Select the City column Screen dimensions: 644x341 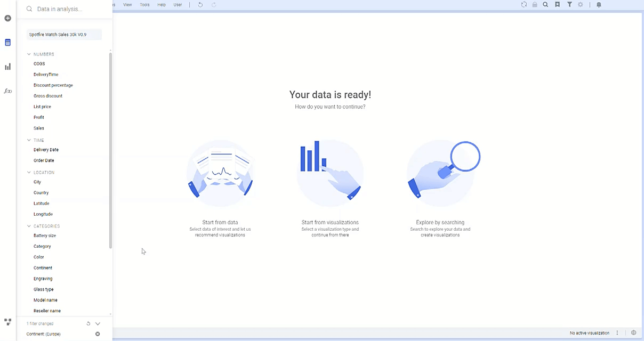[37, 182]
